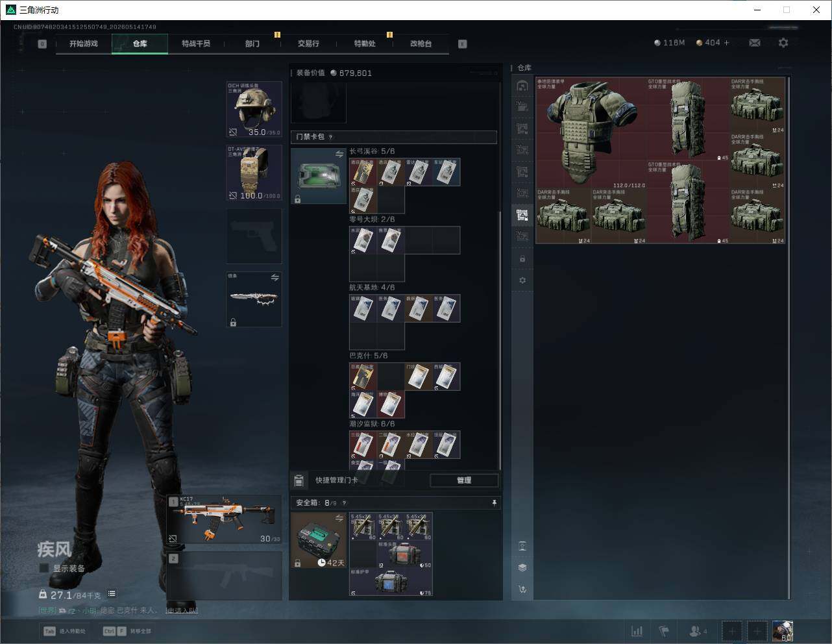Click the right navigation arrow after 改枪台
832x644 pixels.
click(463, 44)
